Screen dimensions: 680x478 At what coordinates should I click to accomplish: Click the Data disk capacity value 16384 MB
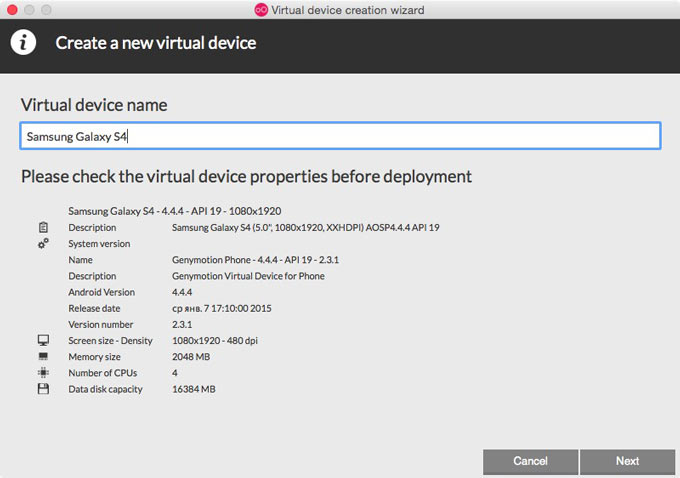tap(194, 389)
